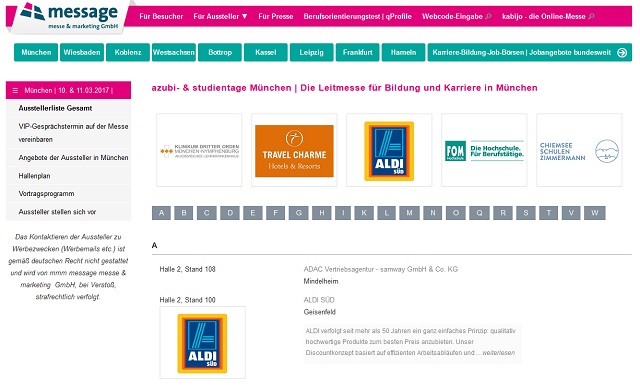Open kabijo - die Online-Messe
The height and width of the screenshot is (391, 640).
coord(544,17)
